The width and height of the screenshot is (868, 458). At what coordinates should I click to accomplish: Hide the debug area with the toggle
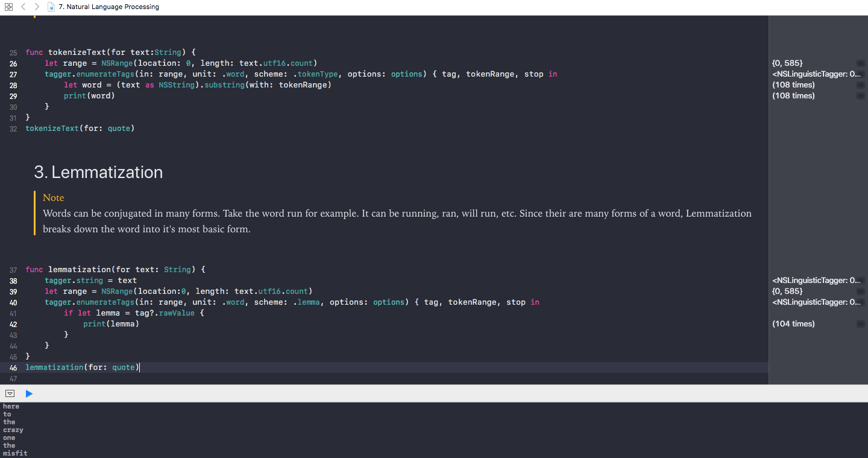(x=10, y=393)
